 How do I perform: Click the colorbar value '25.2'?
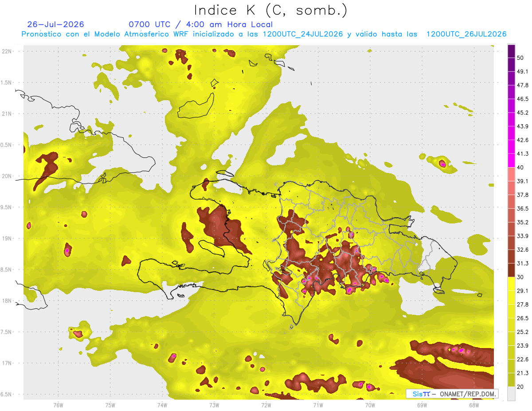(x=523, y=332)
